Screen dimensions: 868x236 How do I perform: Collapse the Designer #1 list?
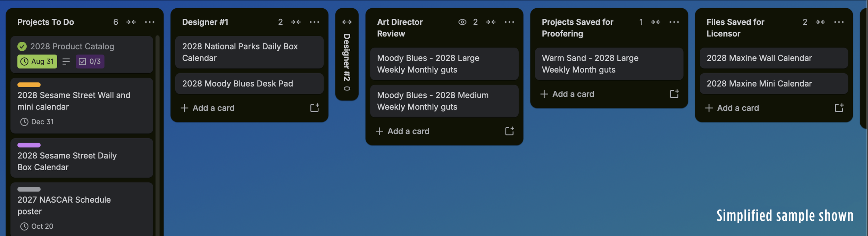pyautogui.click(x=296, y=22)
